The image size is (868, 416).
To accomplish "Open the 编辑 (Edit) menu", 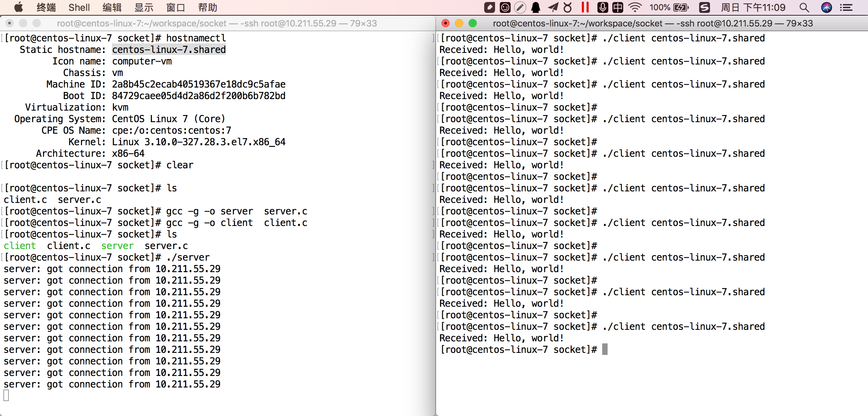I will coord(112,7).
